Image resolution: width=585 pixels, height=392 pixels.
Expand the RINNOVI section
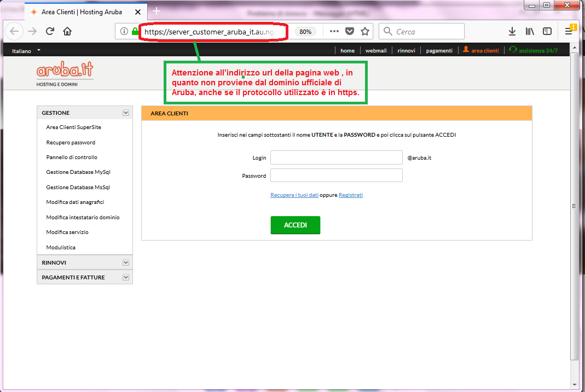coord(126,262)
